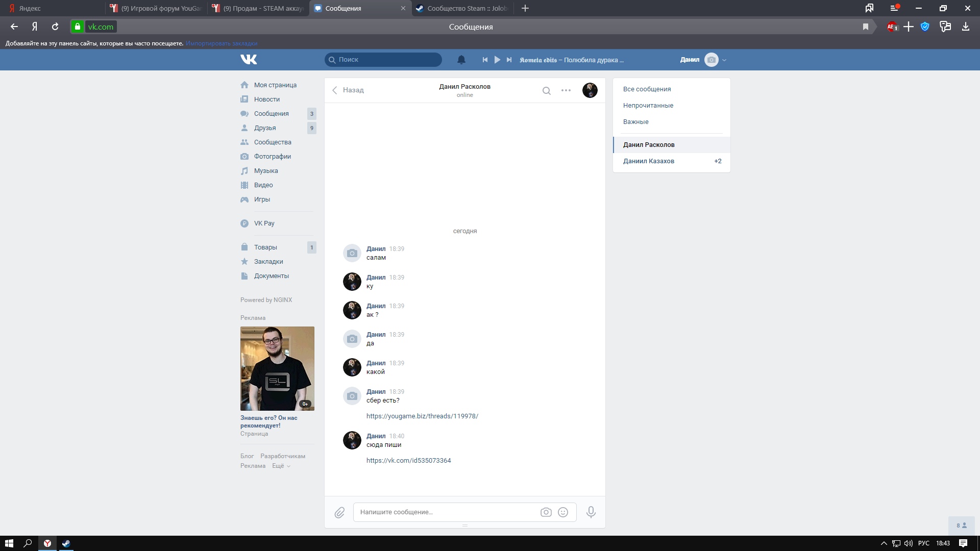980x551 pixels.
Task: Skip to the next track in the header
Action: tap(509, 60)
